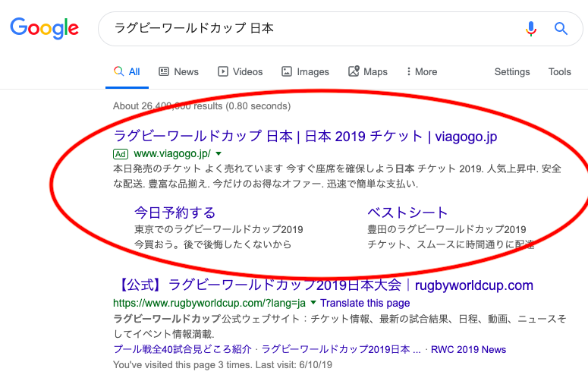
Task: Click Translate this page link
Action: [x=365, y=303]
